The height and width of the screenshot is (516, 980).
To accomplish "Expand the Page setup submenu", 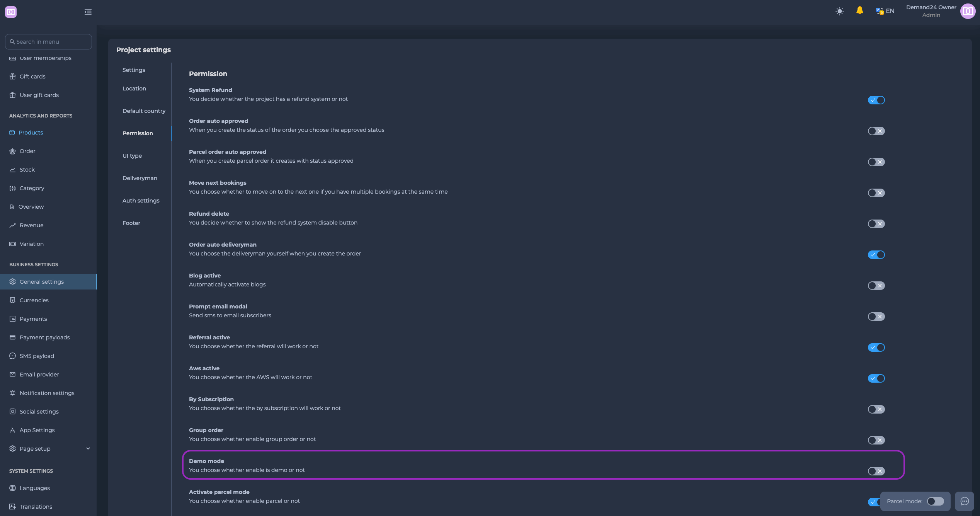I will click(48, 449).
